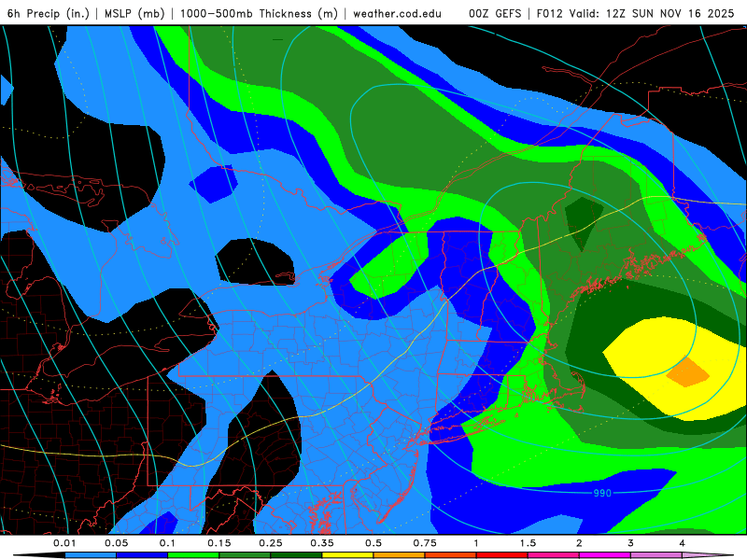
Task: Click the 0.75 legend value label
Action: [x=425, y=543]
